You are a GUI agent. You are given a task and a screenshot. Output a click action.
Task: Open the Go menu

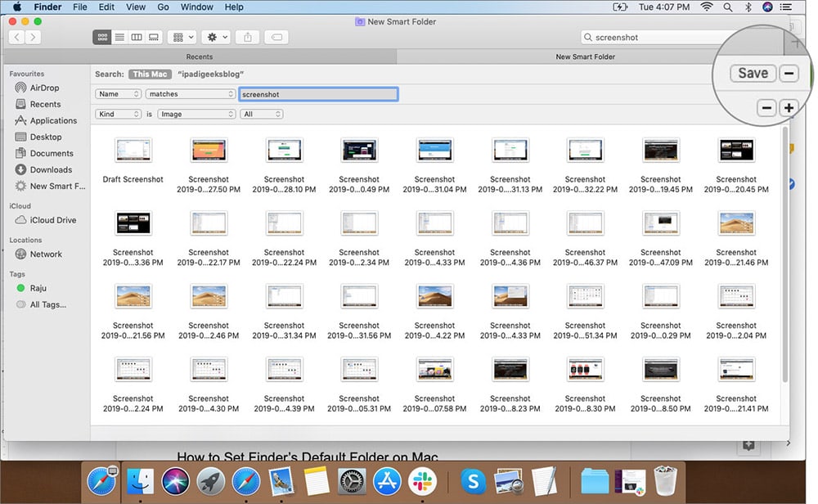(163, 7)
